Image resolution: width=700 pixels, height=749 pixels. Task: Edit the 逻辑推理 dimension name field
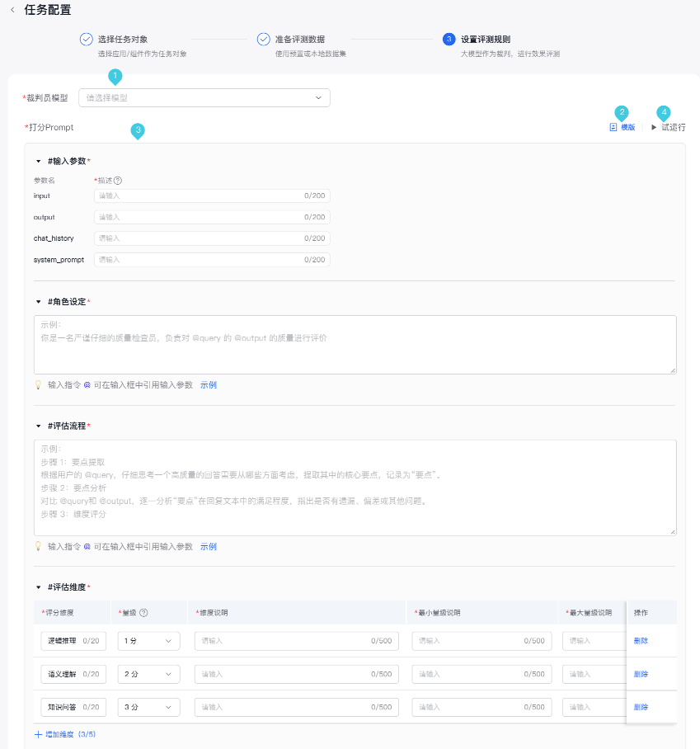[73, 641]
